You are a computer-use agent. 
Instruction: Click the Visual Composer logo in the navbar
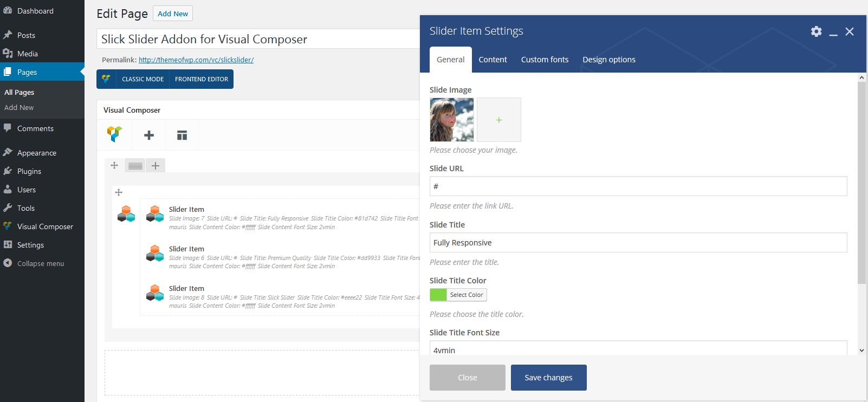point(114,134)
